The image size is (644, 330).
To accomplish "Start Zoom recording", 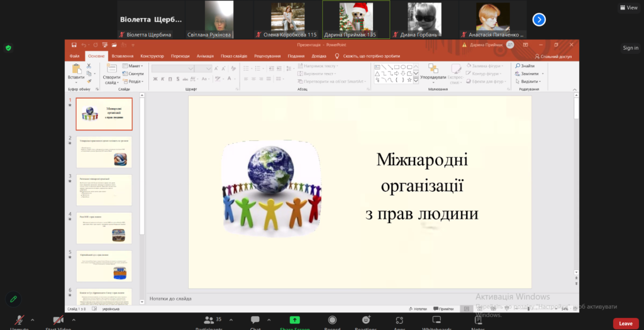I will [x=332, y=322].
